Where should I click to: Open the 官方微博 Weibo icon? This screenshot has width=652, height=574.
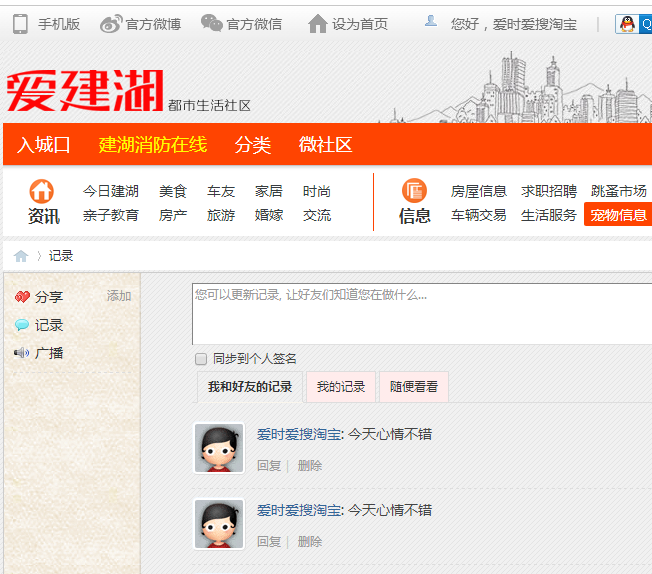pos(111,23)
